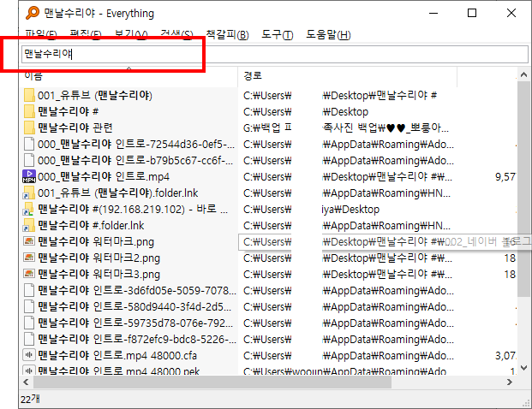The height and width of the screenshot is (409, 532).
Task: Click MP4 icon of 000_맨날수리야 인트로.mp4
Action: pyautogui.click(x=29, y=176)
